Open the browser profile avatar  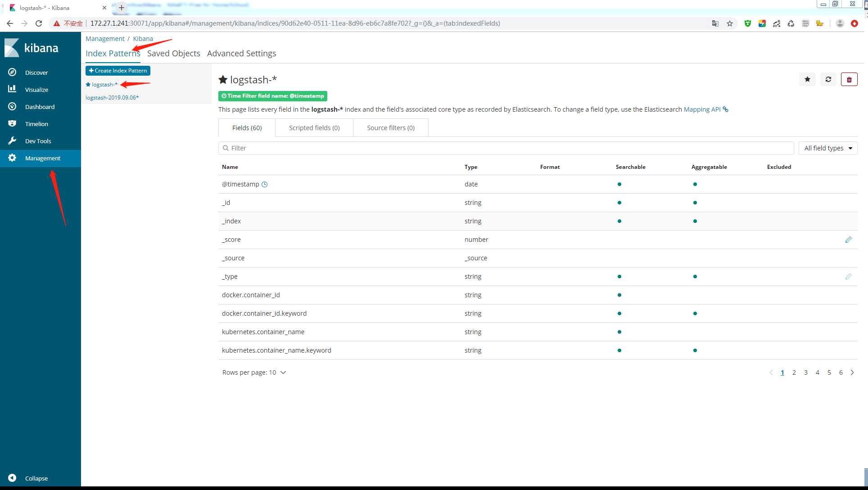pyautogui.click(x=840, y=23)
